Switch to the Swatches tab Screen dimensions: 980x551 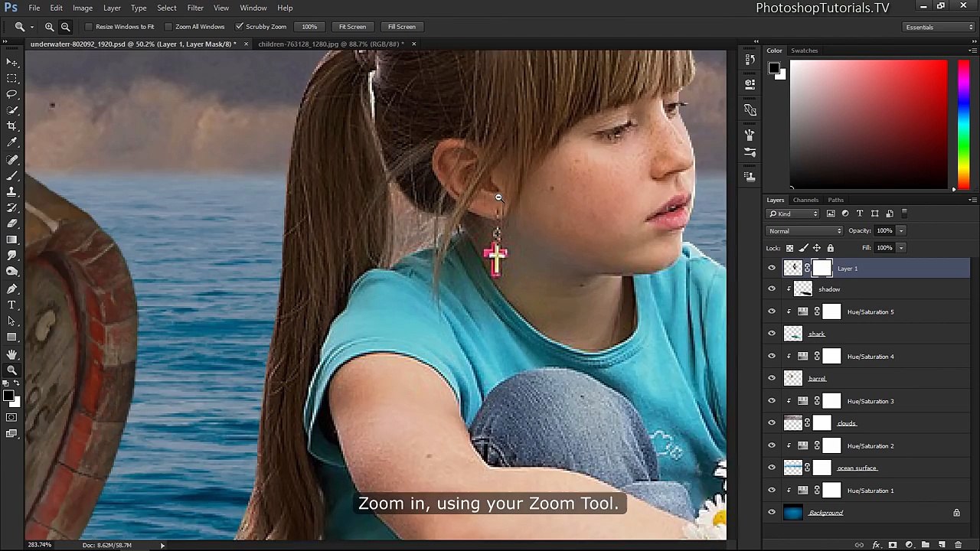click(805, 51)
